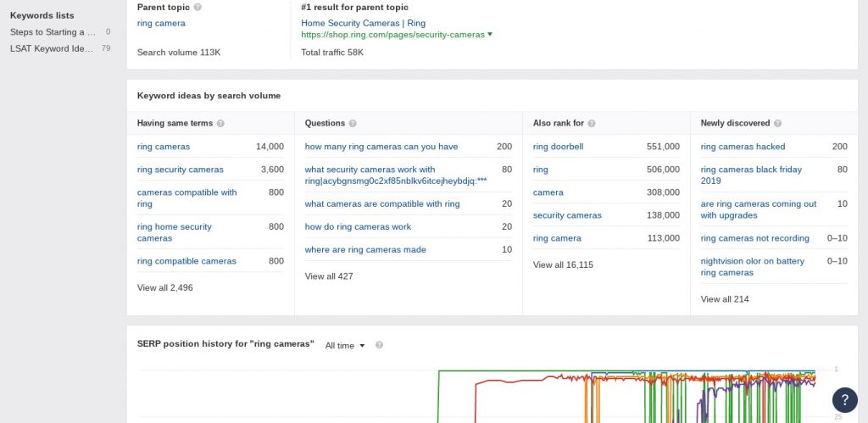This screenshot has width=868, height=423.
Task: Open Home Security Cameras | Ring result
Action: (x=363, y=23)
